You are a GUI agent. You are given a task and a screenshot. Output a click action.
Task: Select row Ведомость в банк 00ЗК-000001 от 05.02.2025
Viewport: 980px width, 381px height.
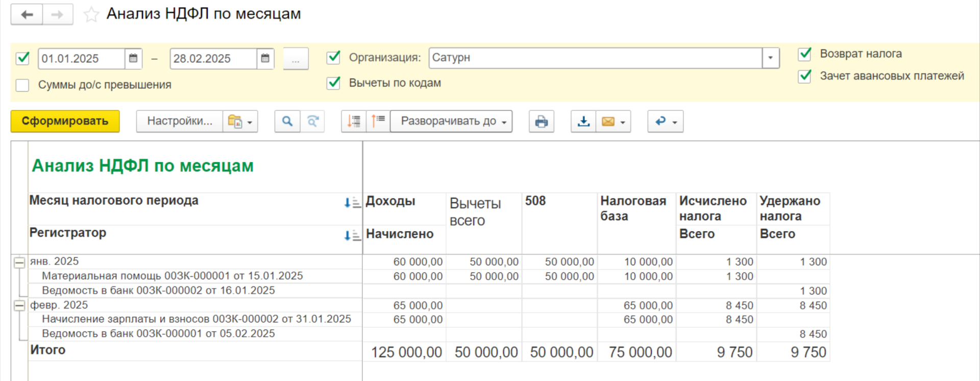(158, 334)
